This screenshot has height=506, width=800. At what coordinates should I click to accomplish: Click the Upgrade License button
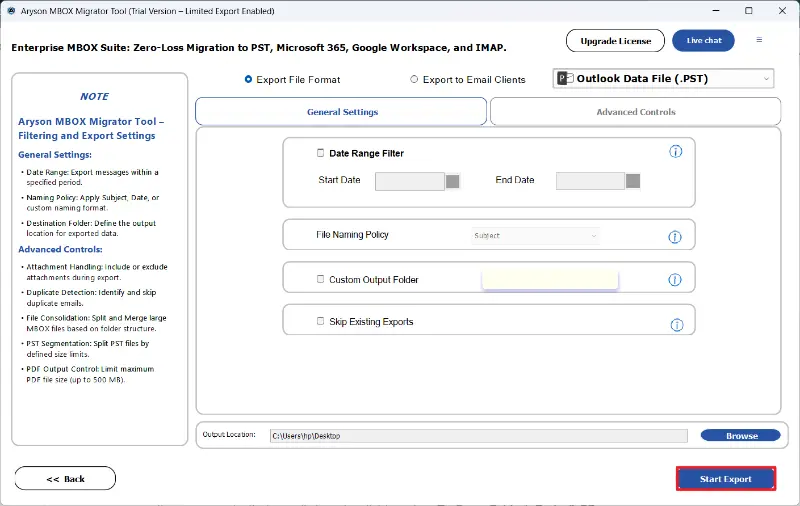(x=615, y=41)
